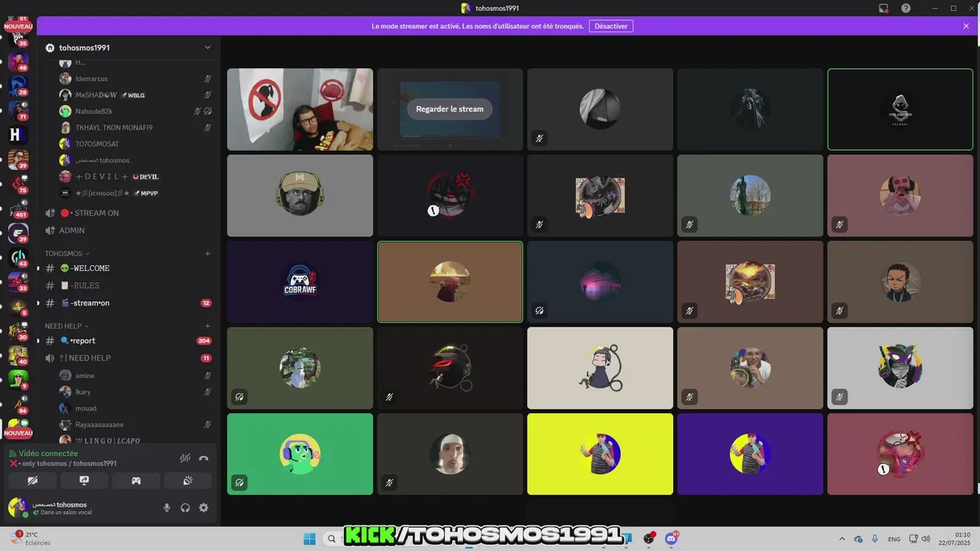Open the Help question-mark icon

coord(906,8)
